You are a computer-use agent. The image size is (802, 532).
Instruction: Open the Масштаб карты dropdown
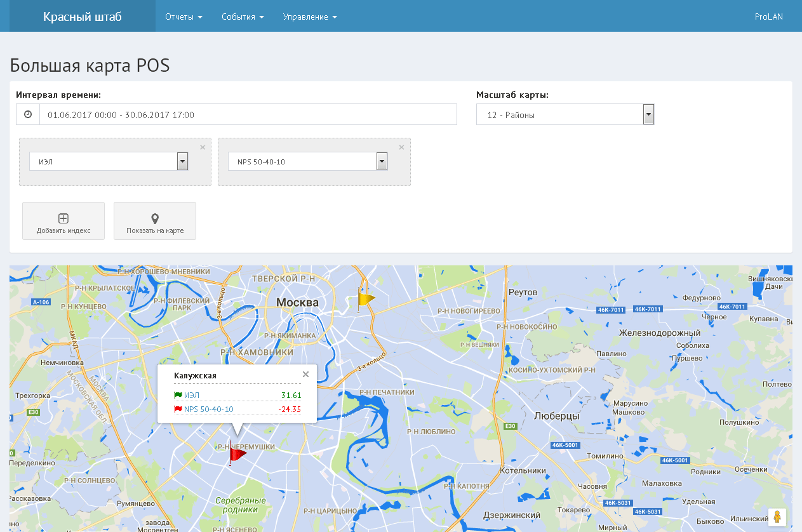[x=648, y=114]
